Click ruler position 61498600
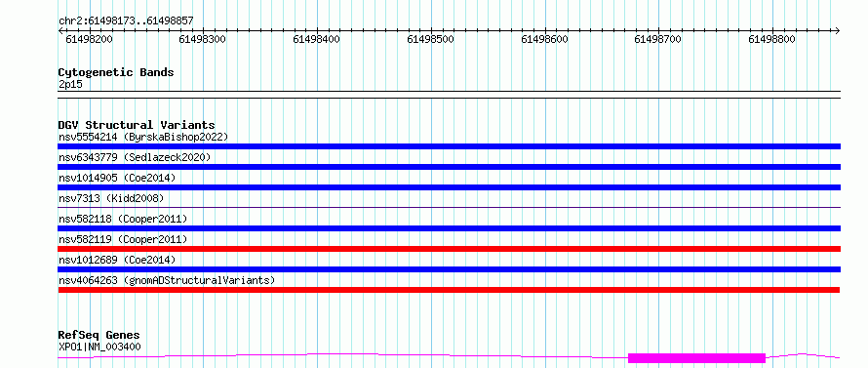Image resolution: width=868 pixels, height=368 pixels. tap(545, 39)
